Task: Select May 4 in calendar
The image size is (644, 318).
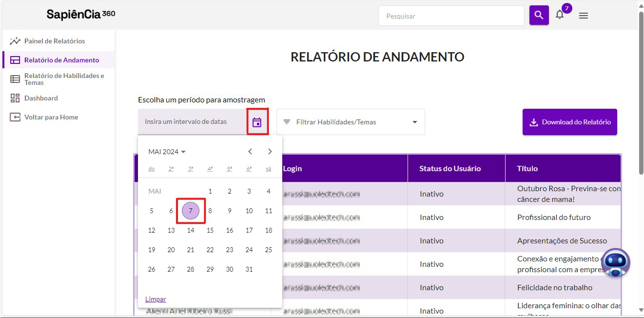Action: coord(269,191)
